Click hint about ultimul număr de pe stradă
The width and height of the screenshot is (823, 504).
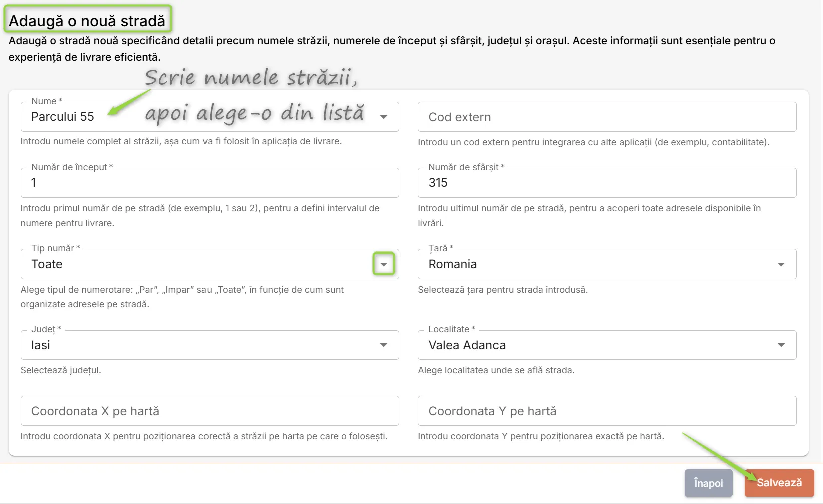(x=589, y=216)
